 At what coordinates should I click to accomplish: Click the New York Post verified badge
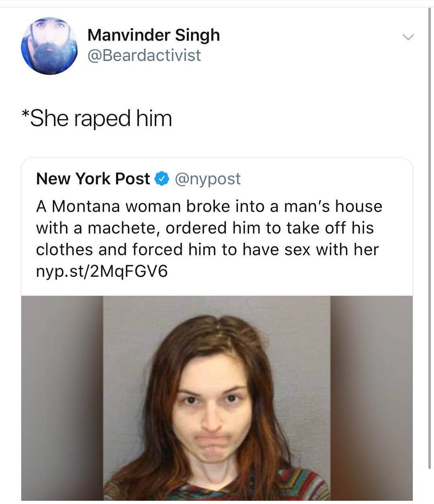pos(162,179)
